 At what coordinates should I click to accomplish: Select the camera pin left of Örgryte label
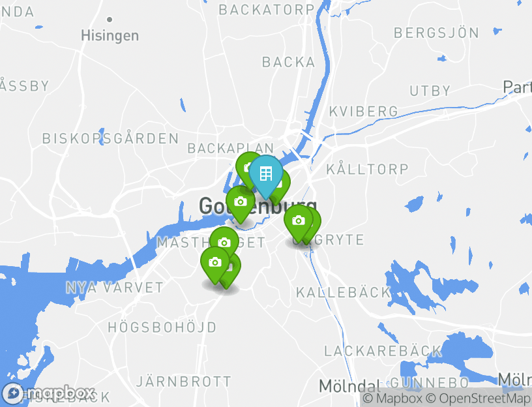pos(298,221)
